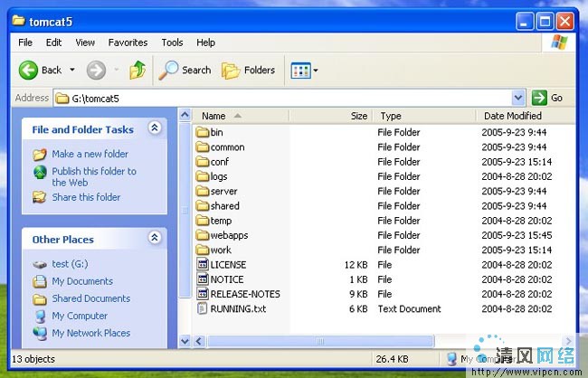The height and width of the screenshot is (378, 588).
Task: Select the conf folder icon
Action: (203, 162)
